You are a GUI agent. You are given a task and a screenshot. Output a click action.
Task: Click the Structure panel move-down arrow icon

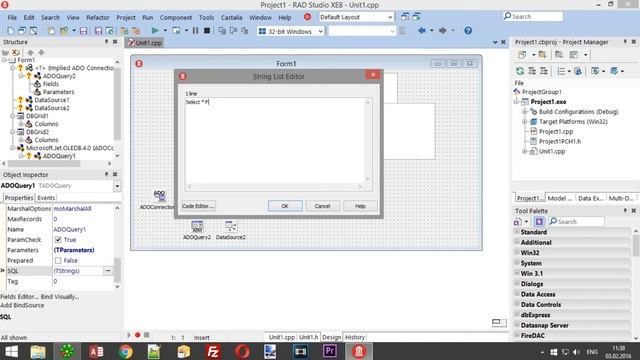pyautogui.click(x=42, y=53)
